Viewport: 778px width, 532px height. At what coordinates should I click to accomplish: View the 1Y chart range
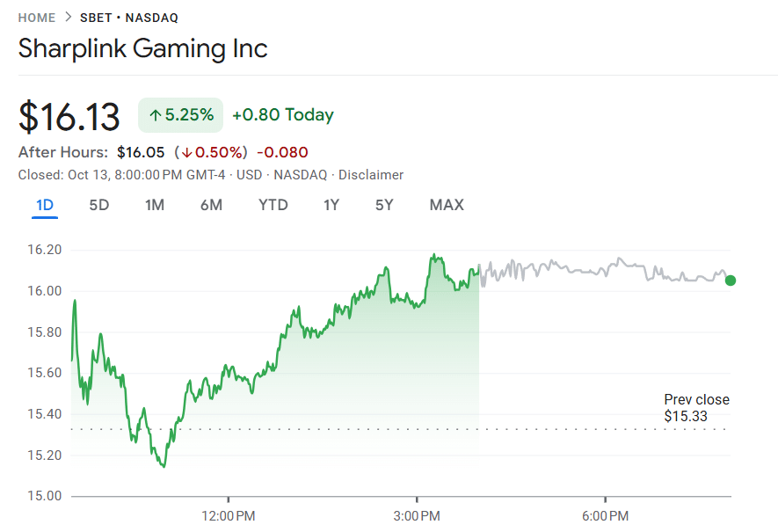331,205
